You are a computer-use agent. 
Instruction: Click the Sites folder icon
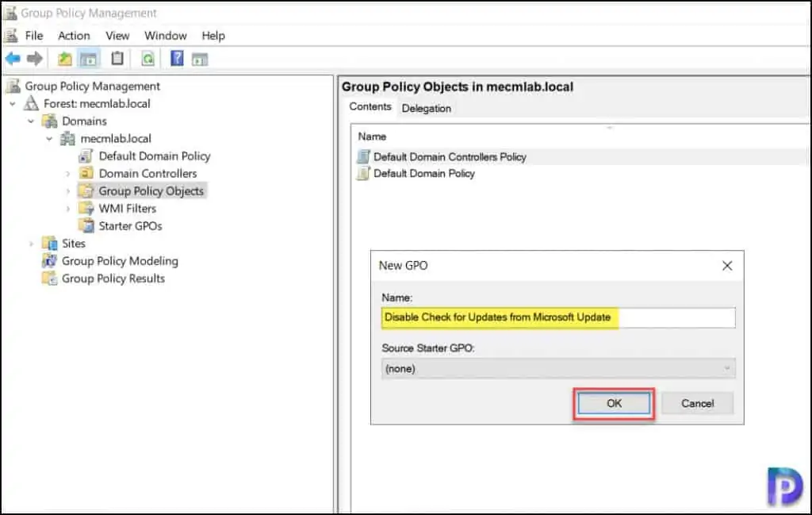(50, 244)
